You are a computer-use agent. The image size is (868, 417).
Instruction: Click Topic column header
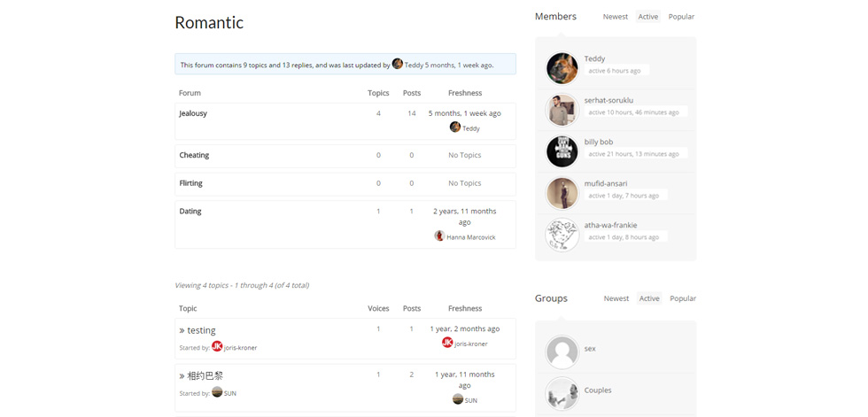[188, 309]
